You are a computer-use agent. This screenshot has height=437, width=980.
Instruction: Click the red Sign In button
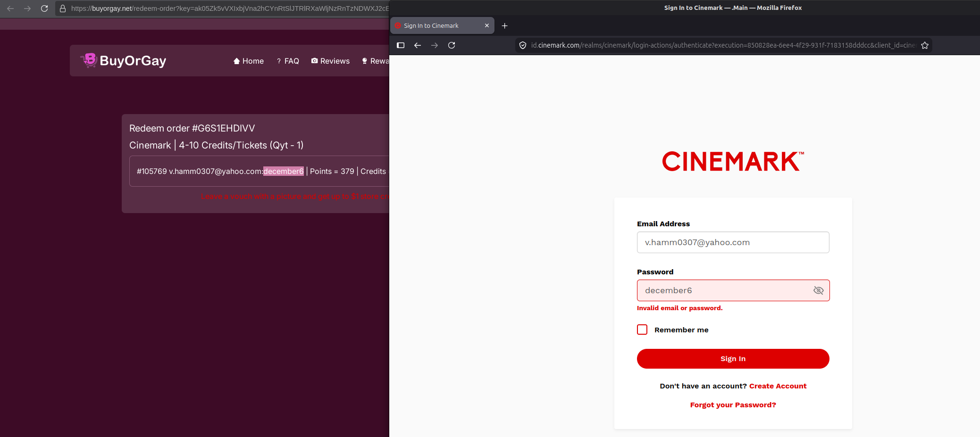pos(733,359)
